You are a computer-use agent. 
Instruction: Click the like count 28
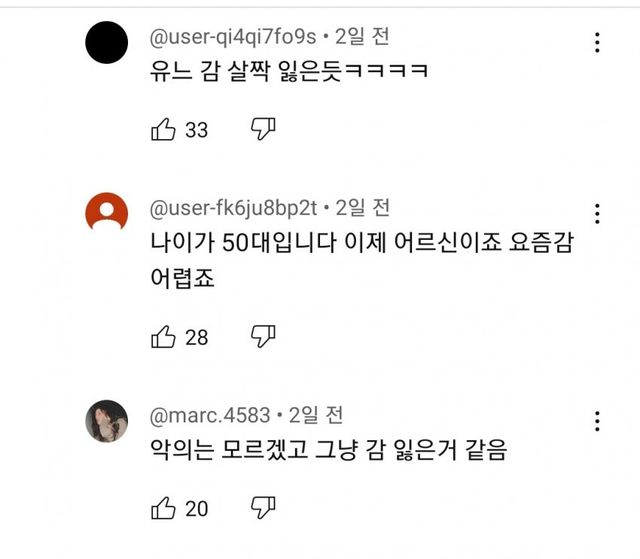(197, 338)
